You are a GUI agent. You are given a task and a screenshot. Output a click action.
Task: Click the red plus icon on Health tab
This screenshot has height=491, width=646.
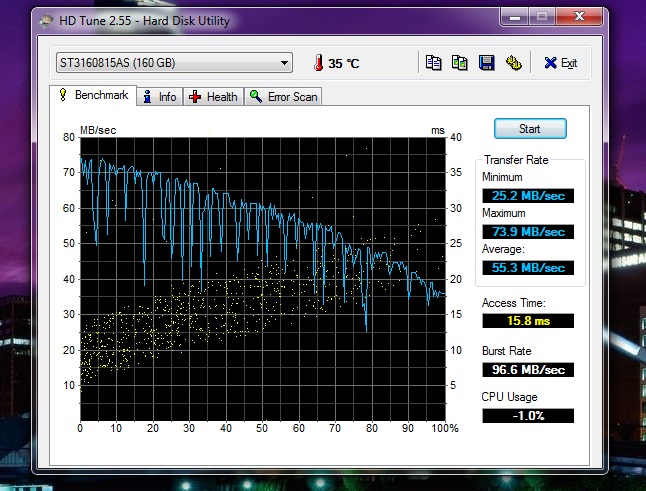pos(195,97)
